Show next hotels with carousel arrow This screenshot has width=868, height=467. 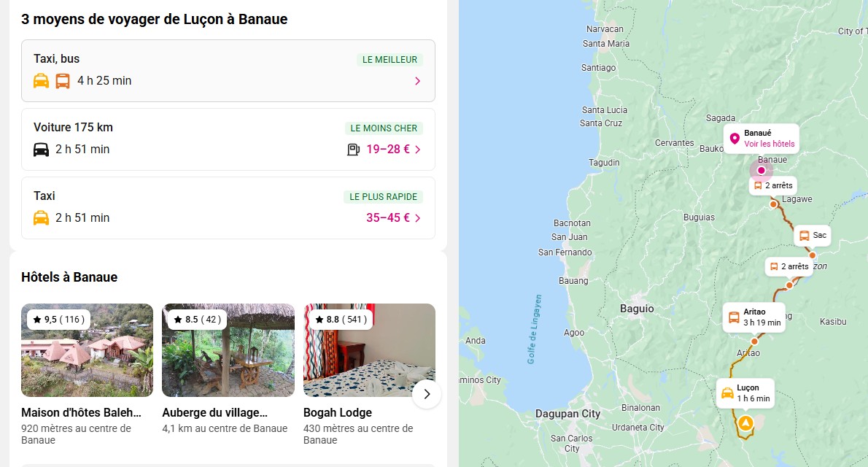[427, 395]
